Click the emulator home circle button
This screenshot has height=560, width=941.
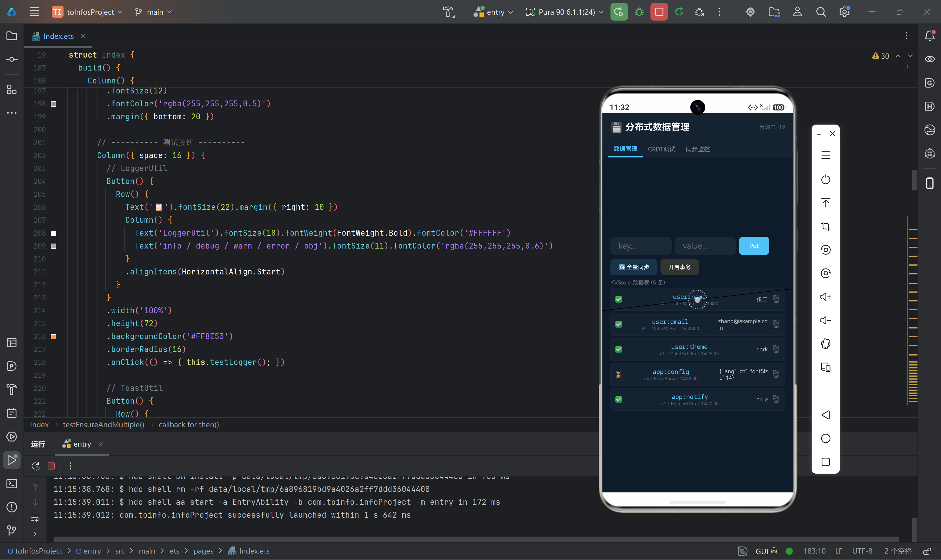[825, 438]
